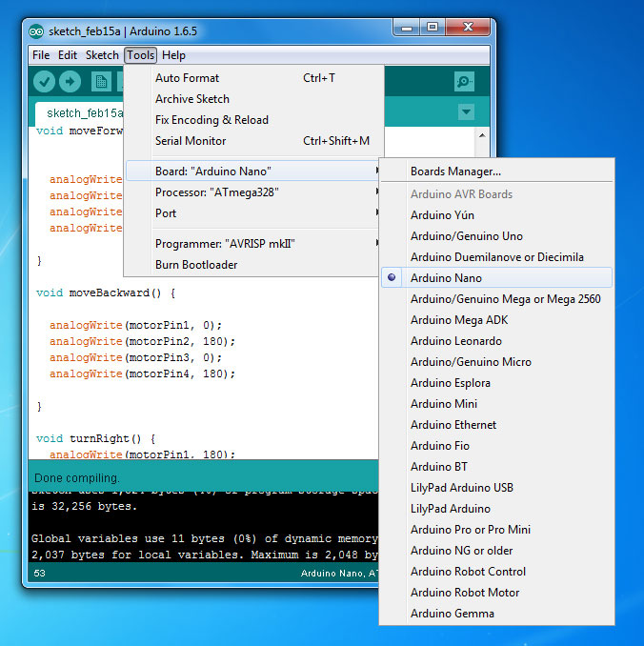Select Arduino Duemilanove or Diecimila board
The height and width of the screenshot is (646, 644).
coord(496,257)
